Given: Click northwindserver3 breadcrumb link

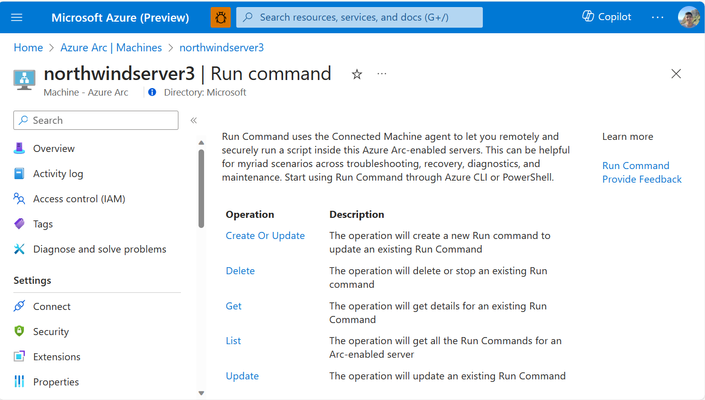Looking at the screenshot, I should tap(222, 48).
